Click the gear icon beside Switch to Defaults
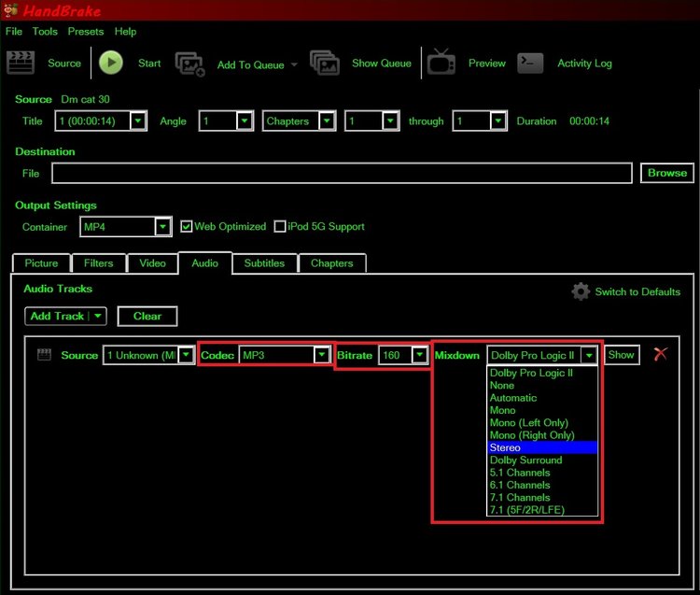The width and height of the screenshot is (700, 595). 581,291
